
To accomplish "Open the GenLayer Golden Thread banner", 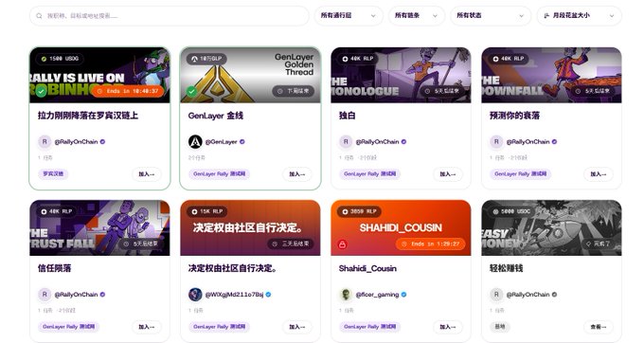I will 251,75.
